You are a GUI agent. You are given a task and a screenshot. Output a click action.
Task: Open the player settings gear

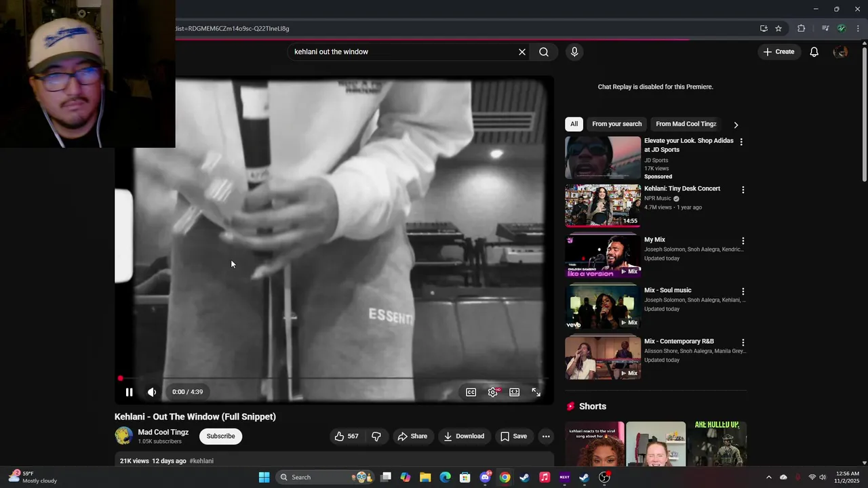[x=493, y=392]
